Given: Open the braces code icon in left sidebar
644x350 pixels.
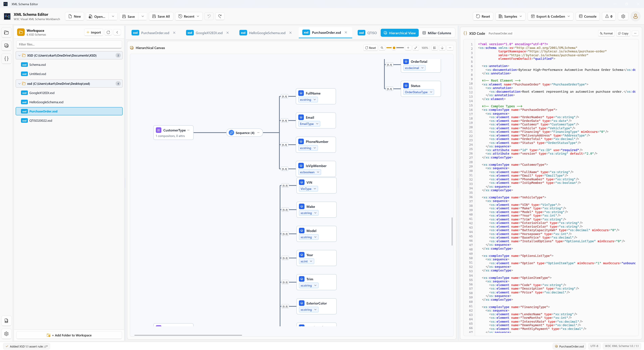Looking at the screenshot, I should coord(7,59).
